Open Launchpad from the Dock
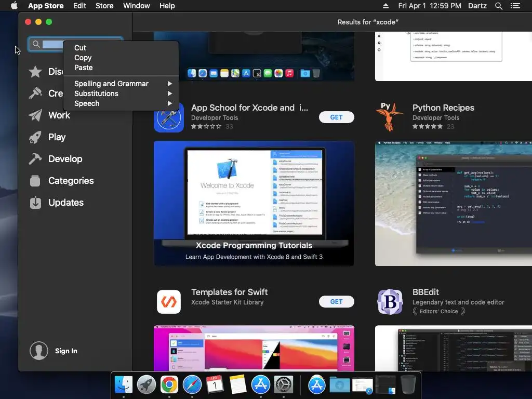The height and width of the screenshot is (399, 532). 146,385
